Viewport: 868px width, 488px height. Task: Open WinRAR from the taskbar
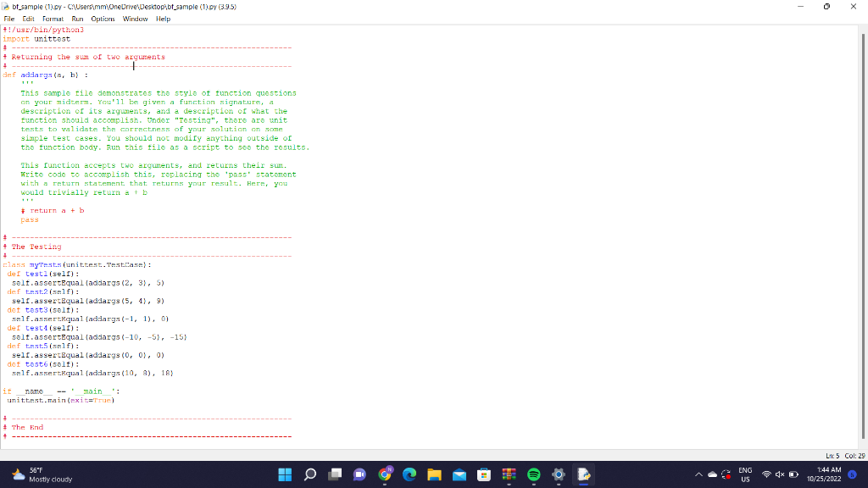click(509, 474)
